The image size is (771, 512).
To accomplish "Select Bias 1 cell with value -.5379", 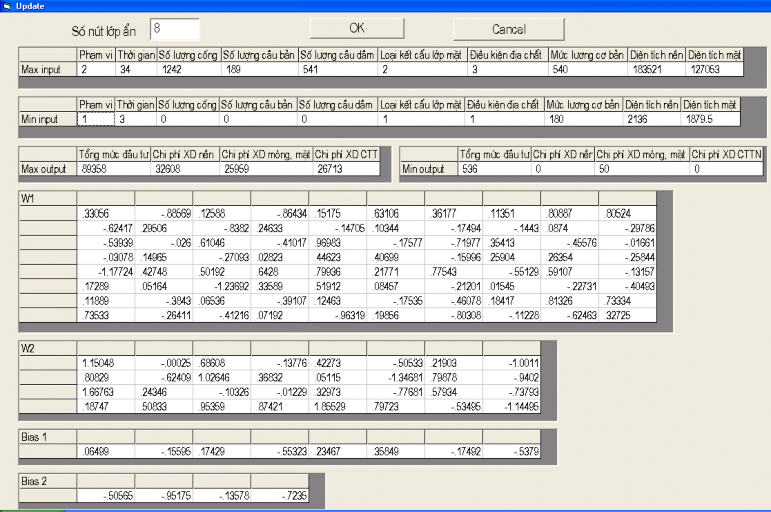I will pos(512,452).
